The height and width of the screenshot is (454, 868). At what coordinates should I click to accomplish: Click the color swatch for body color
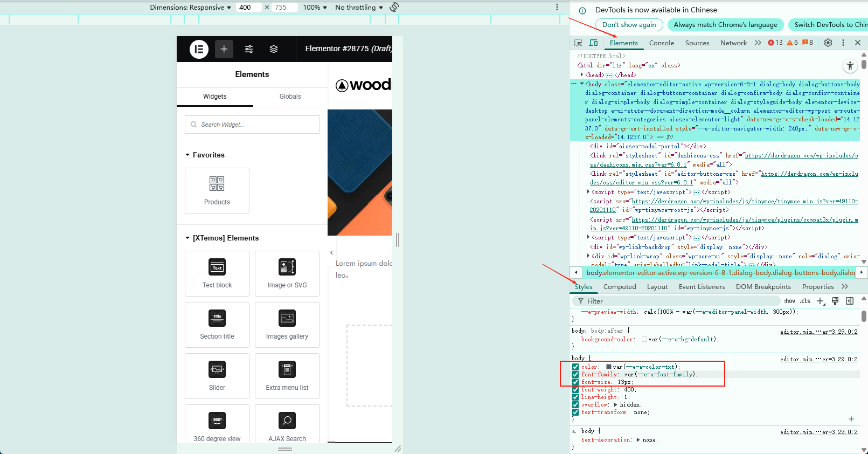pos(609,367)
